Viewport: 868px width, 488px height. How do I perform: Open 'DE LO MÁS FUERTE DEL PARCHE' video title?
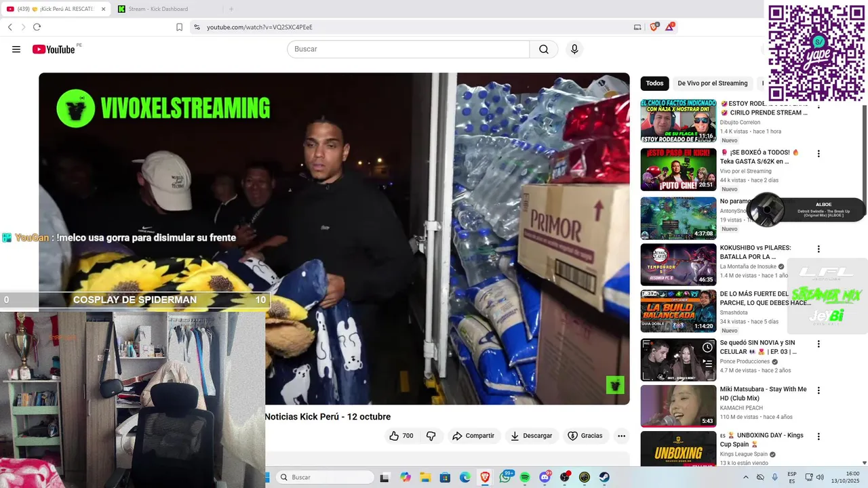point(765,298)
